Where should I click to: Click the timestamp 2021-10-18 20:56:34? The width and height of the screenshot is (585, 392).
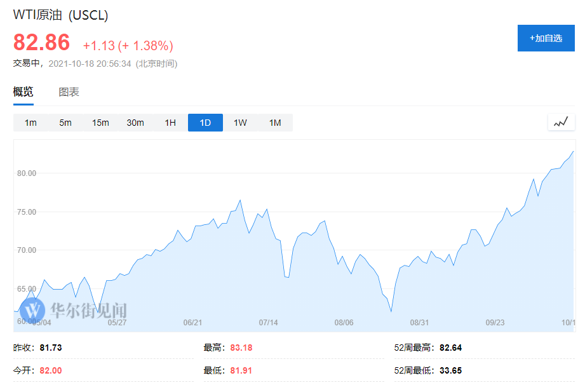[90, 64]
